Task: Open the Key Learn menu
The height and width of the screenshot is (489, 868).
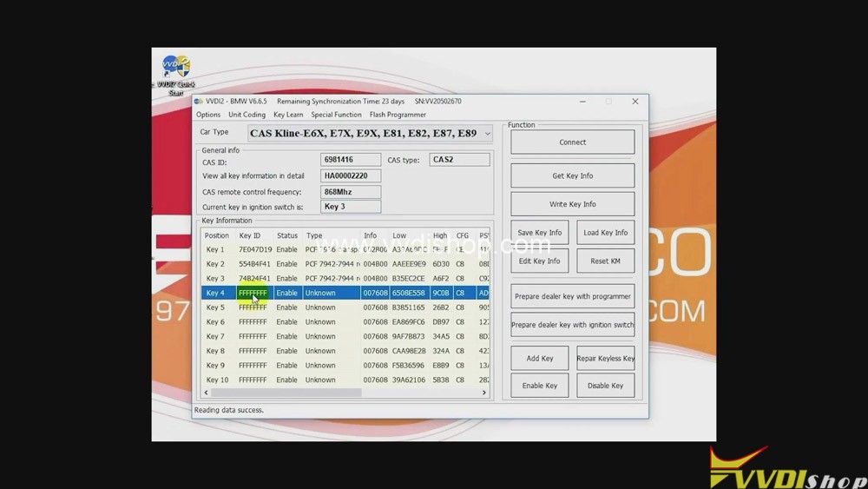Action: pyautogui.click(x=288, y=115)
